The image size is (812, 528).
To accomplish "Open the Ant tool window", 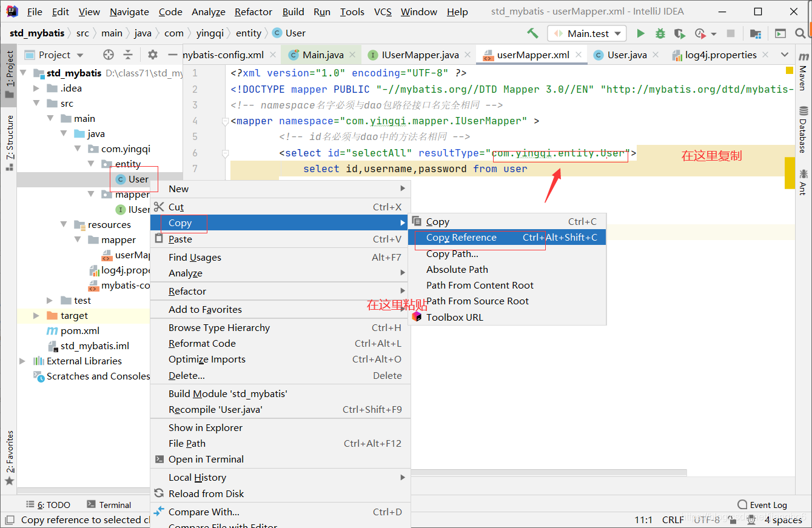I will [x=803, y=182].
